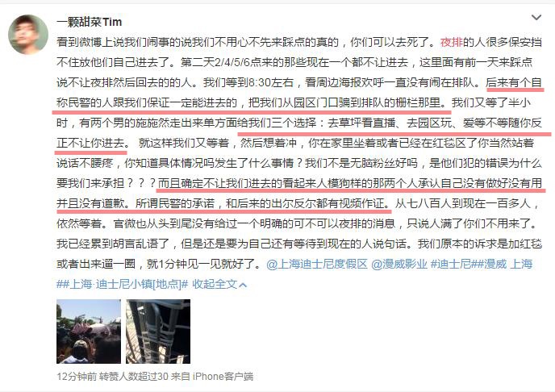Open the 12分钟前 timestamp
This screenshot has height=392, width=555.
[x=77, y=376]
